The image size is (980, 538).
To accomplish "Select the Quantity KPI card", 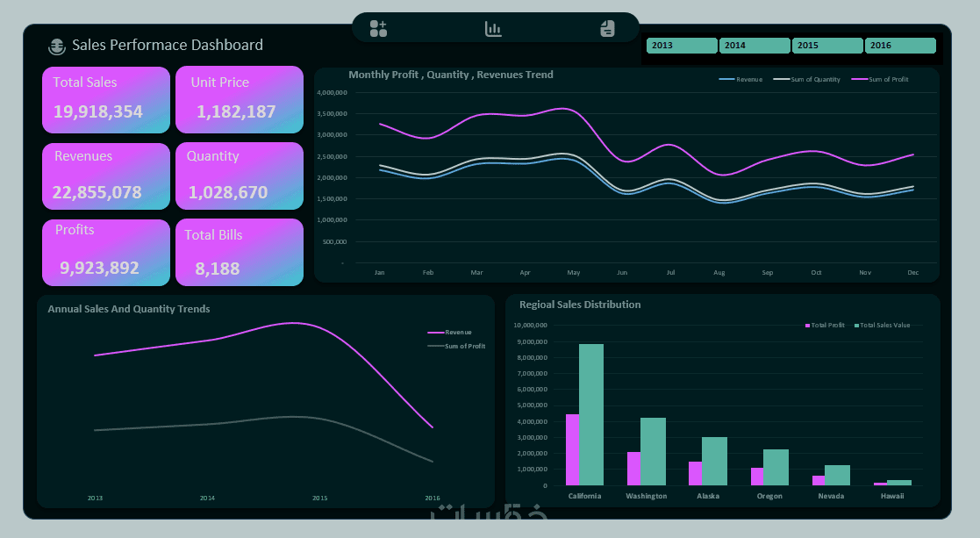I will pyautogui.click(x=240, y=176).
